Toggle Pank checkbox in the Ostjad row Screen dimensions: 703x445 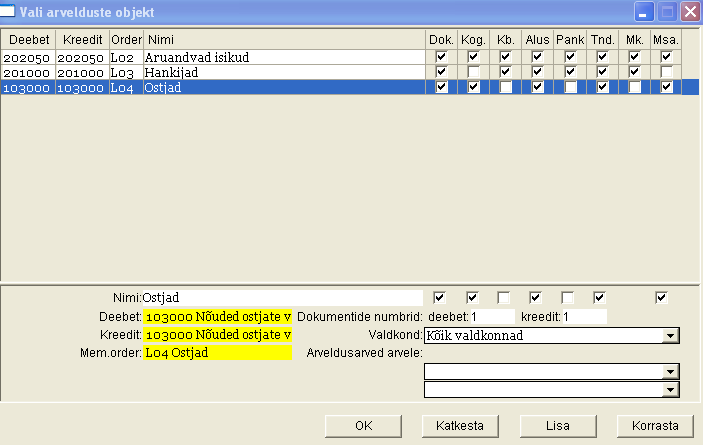pyautogui.click(x=570, y=88)
